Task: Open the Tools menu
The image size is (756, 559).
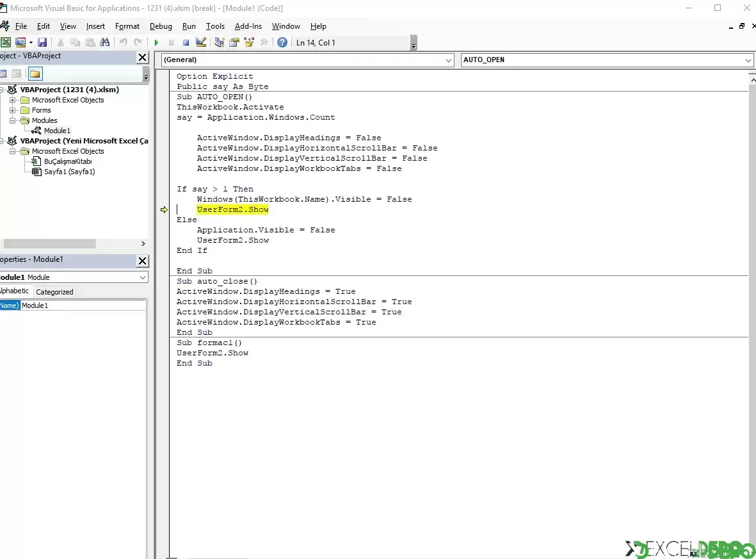Action: (x=215, y=26)
